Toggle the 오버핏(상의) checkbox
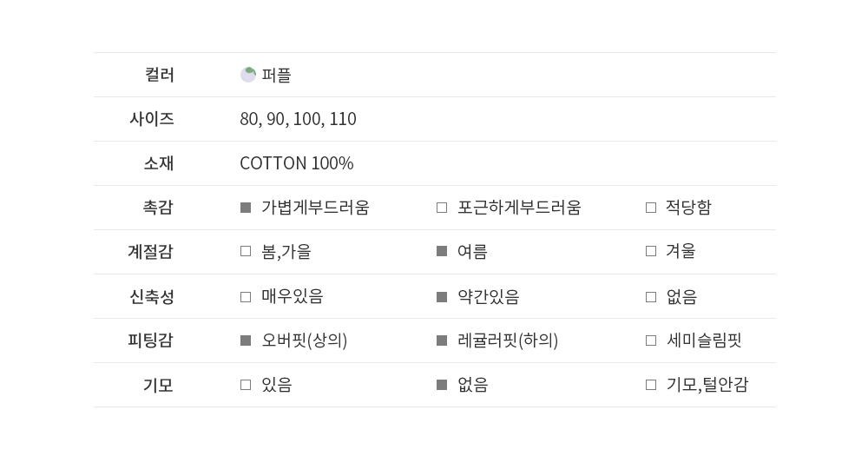868x476 pixels. click(246, 340)
